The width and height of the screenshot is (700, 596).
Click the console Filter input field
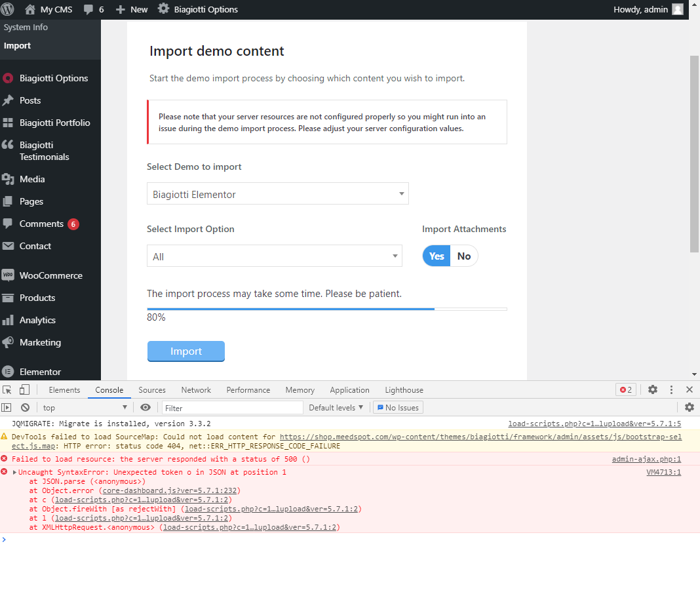pos(233,408)
